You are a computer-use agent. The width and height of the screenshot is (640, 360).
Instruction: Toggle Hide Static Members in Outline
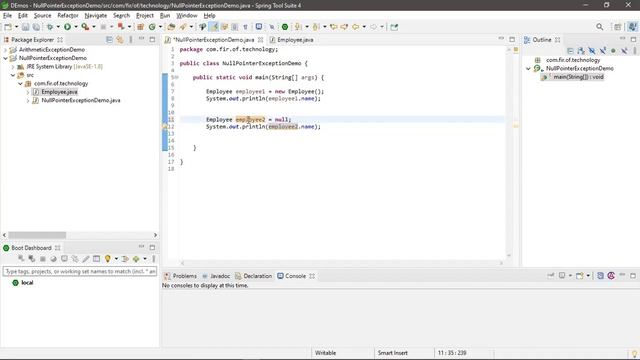pos(602,51)
